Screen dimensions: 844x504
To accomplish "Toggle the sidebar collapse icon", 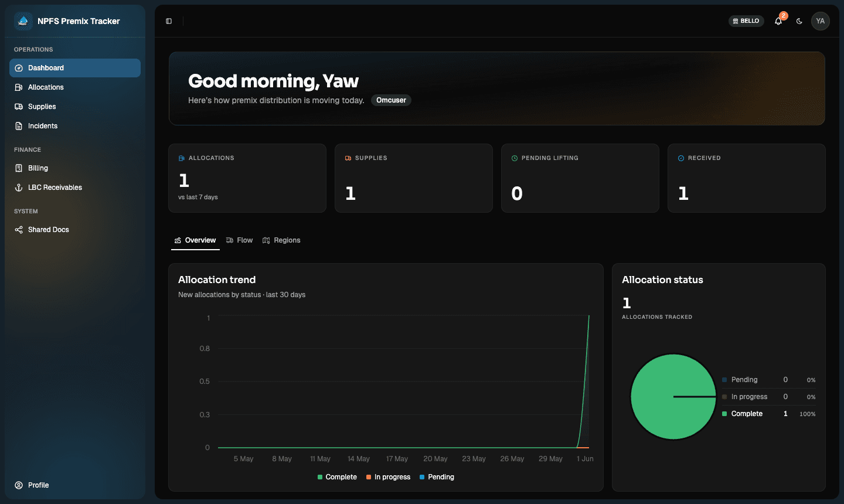I will coord(169,21).
